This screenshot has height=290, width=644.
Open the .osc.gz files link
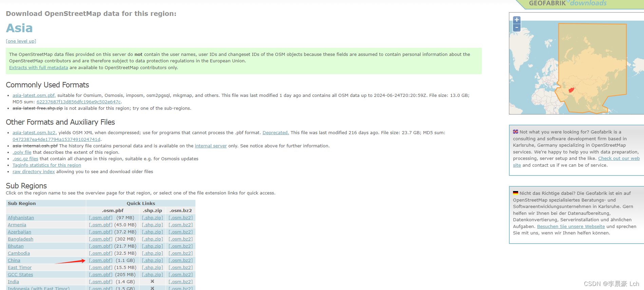[25, 159]
